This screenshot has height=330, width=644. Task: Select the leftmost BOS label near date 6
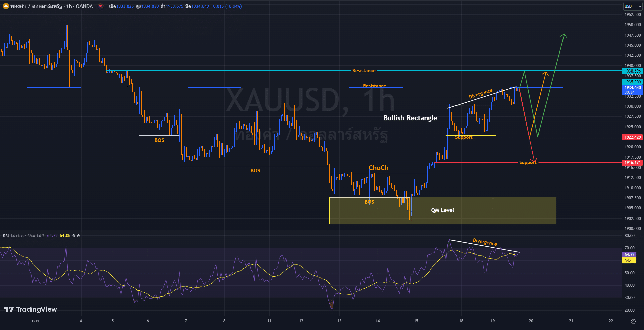(x=159, y=140)
